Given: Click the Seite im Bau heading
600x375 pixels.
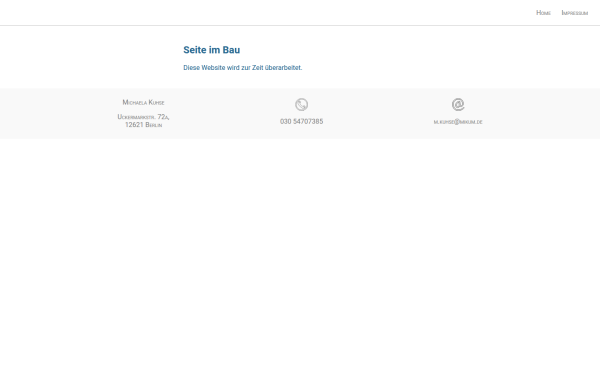Looking at the screenshot, I should (212, 50).
